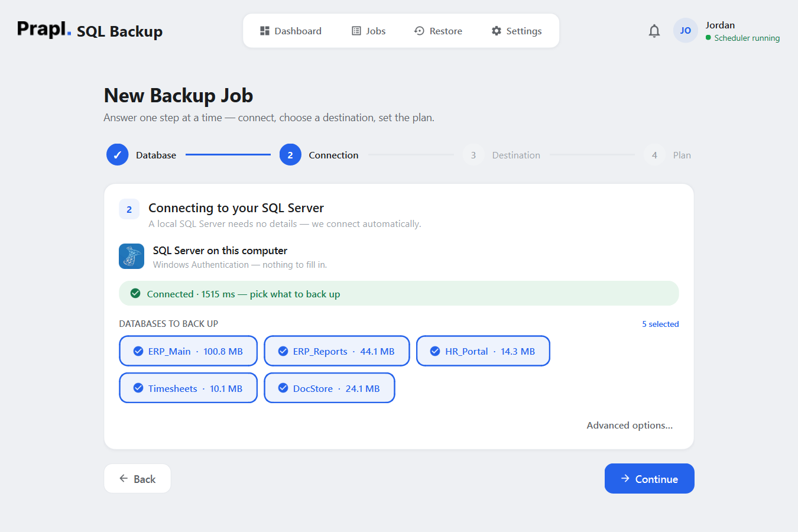
Task: Click the Destination step label
Action: (516, 155)
